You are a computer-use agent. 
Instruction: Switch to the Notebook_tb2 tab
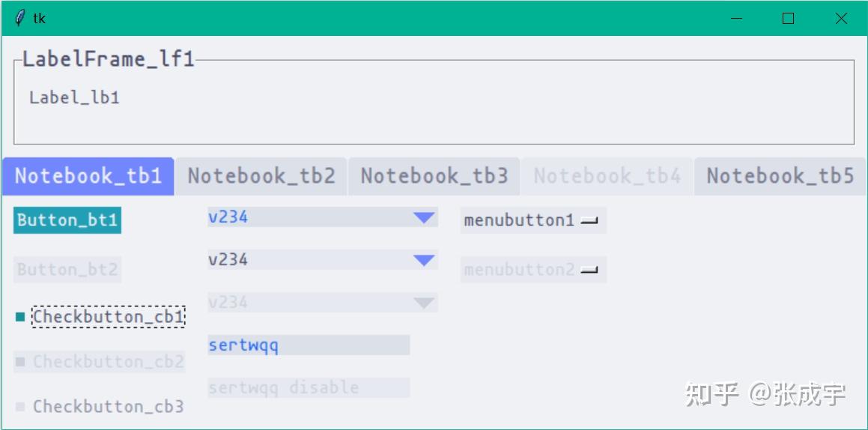[x=261, y=176]
